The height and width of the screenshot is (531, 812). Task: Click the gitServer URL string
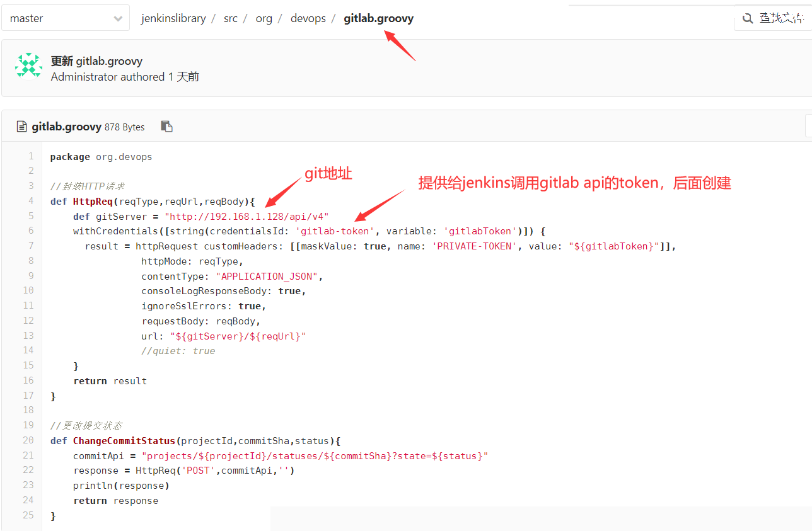coord(246,217)
